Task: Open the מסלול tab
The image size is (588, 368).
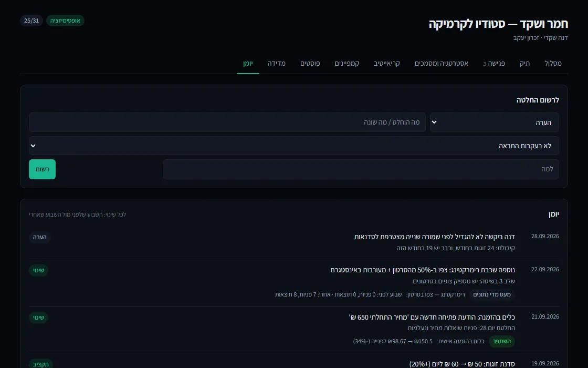Action: [x=553, y=63]
